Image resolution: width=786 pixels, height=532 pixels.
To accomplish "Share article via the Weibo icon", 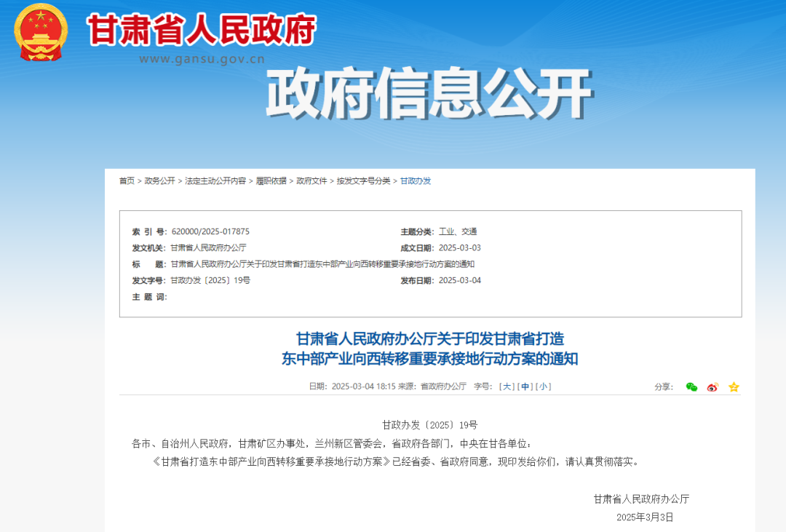I will point(712,387).
